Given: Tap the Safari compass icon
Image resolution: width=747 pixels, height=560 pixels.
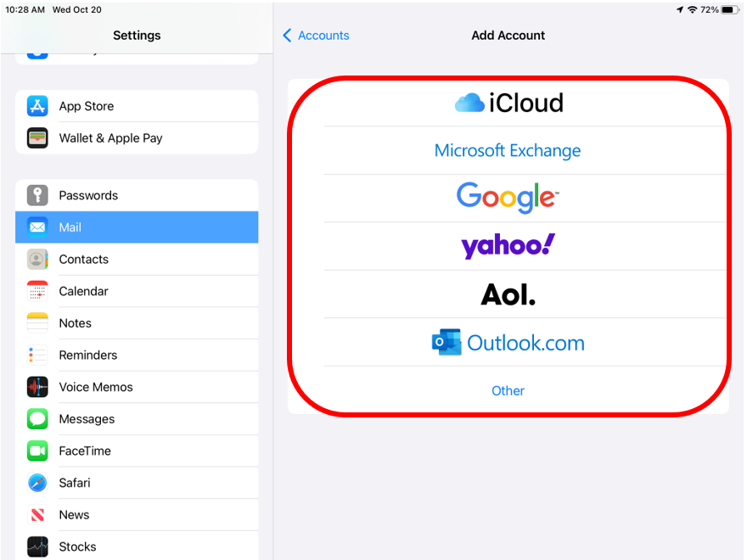Looking at the screenshot, I should 37,483.
